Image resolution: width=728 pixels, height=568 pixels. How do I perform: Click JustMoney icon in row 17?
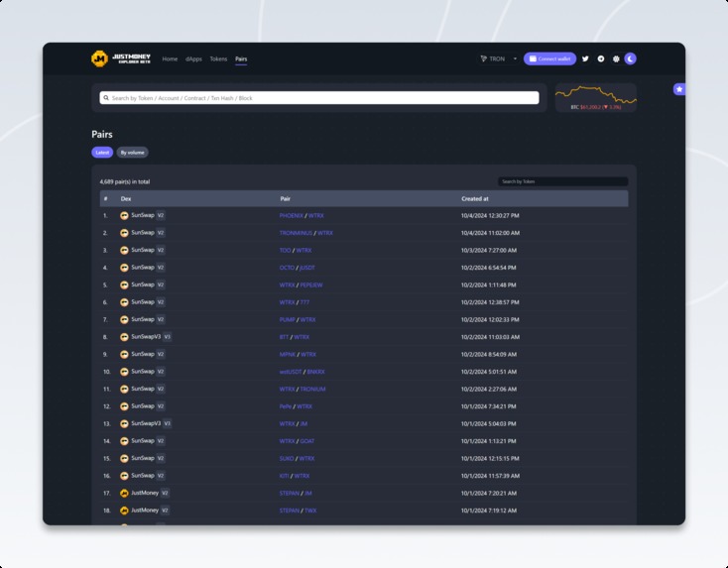(x=124, y=494)
